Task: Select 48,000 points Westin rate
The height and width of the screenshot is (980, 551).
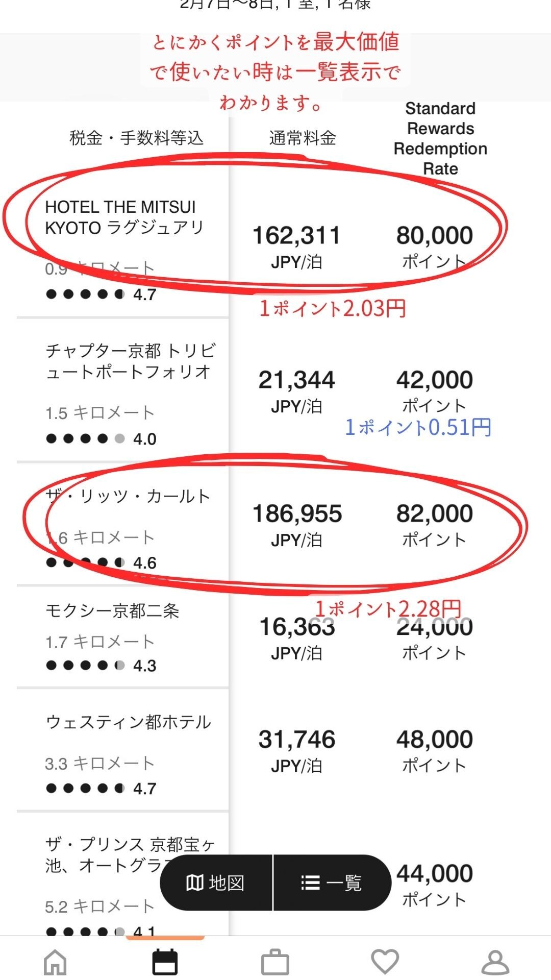Action: 435,751
